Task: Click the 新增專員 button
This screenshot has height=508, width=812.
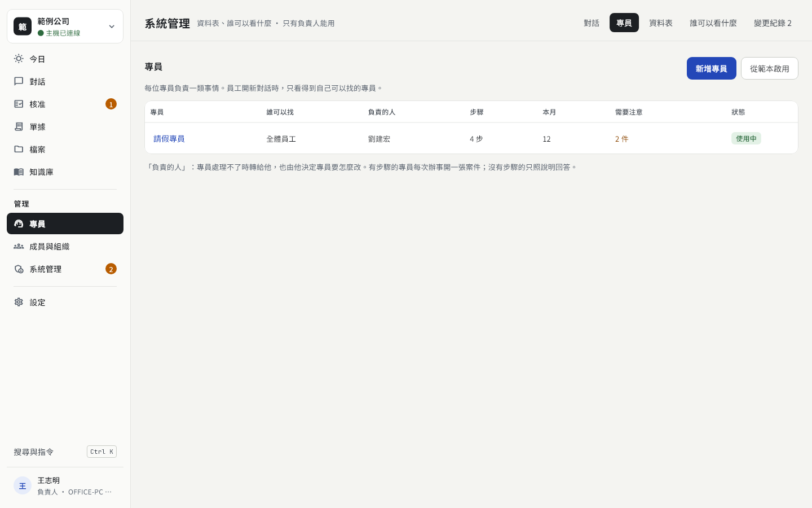Action: 712,68
